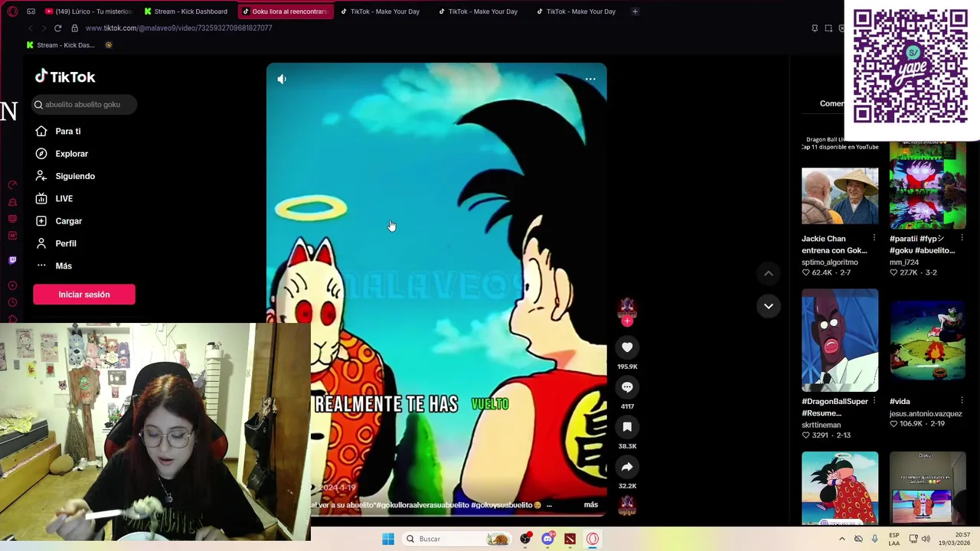Viewport: 980px width, 551px height.
Task: Click the taskbar Buscar search box
Action: 456,539
